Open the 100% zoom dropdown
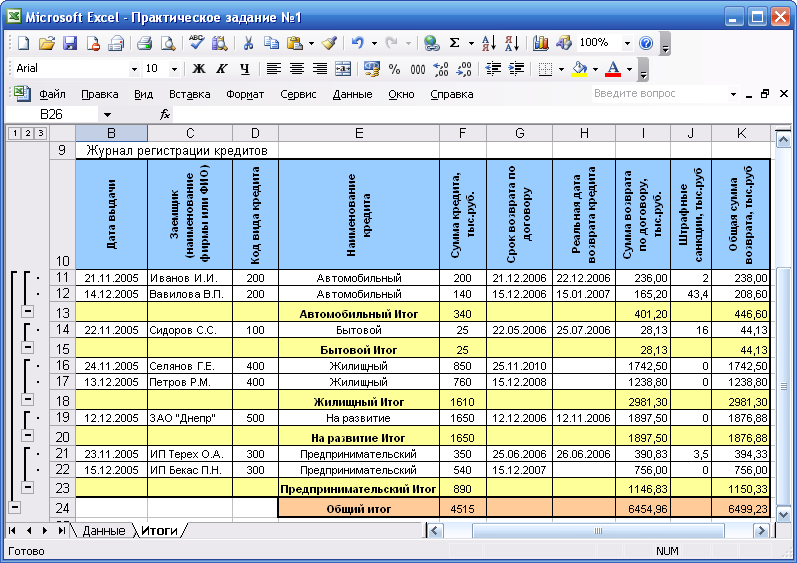Screen dimensions: 797x563 [627, 43]
